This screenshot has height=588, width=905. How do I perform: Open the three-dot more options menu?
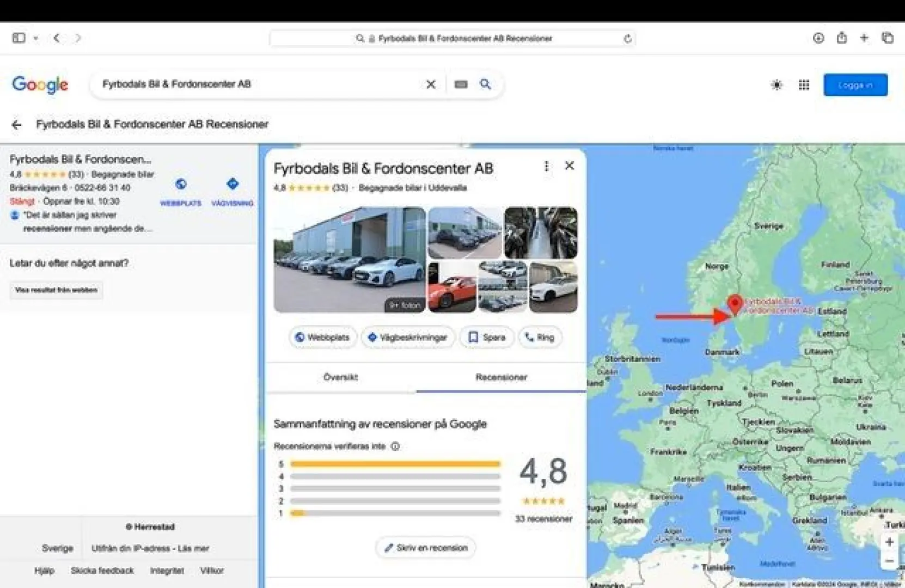546,166
